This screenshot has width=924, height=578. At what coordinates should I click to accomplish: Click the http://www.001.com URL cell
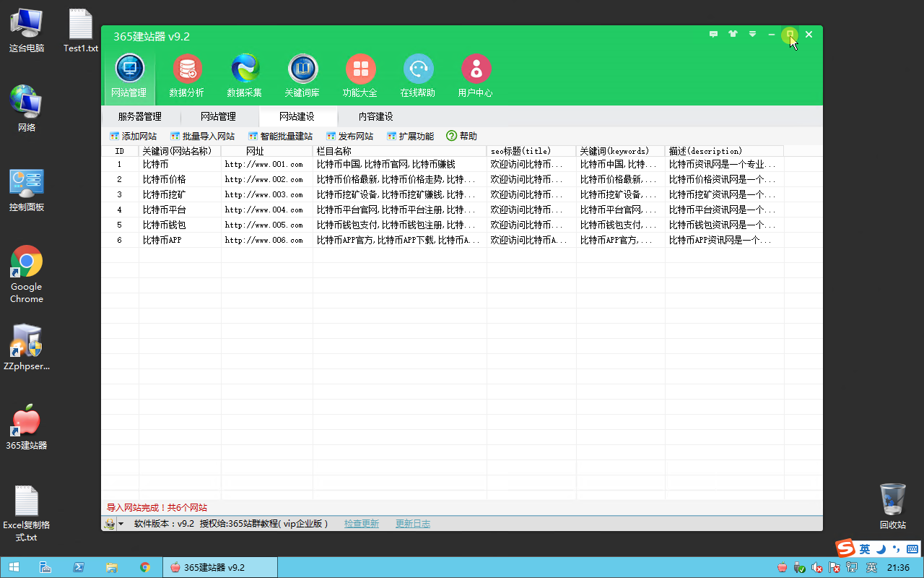coord(267,164)
